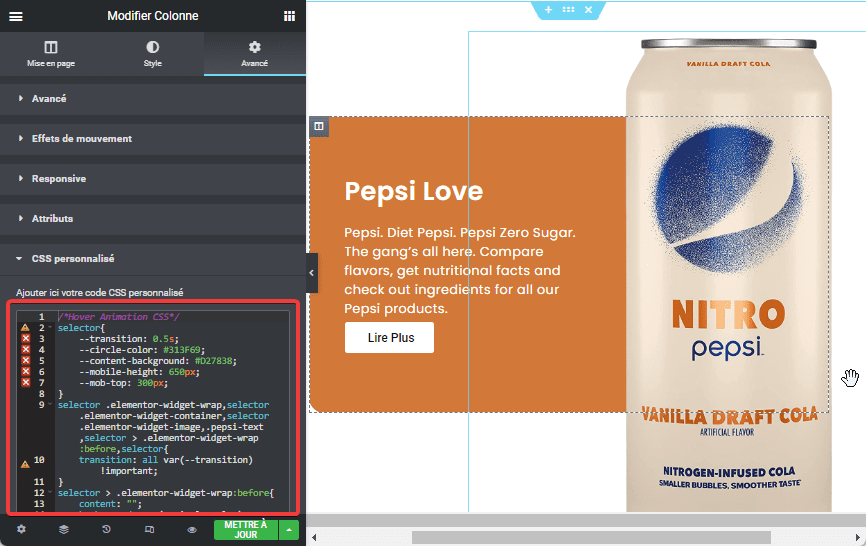
Task: Open the revision history
Action: 106,529
